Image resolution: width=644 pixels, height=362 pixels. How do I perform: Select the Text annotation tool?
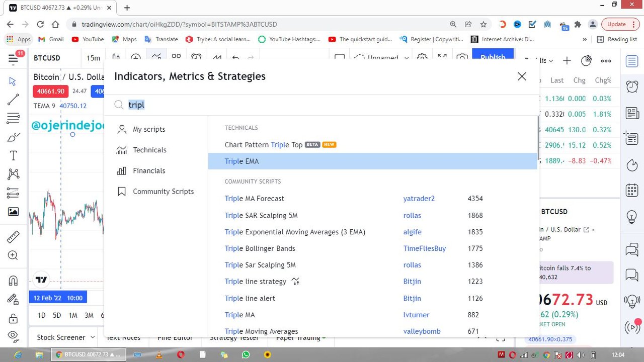(x=13, y=155)
